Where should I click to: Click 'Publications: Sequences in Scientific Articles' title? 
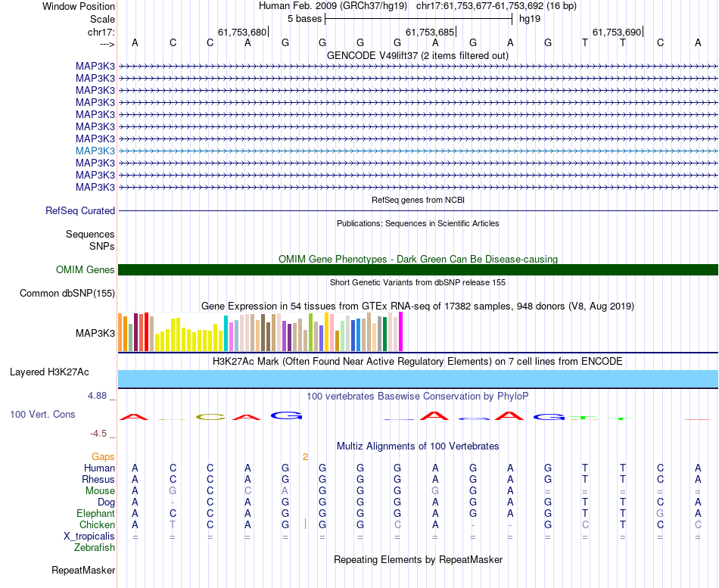pyautogui.click(x=418, y=223)
